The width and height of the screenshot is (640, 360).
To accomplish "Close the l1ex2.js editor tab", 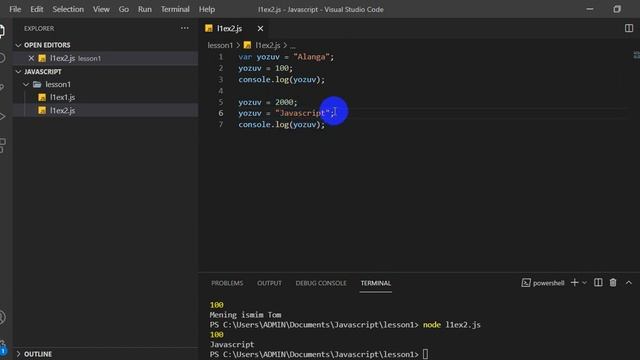I will [260, 29].
